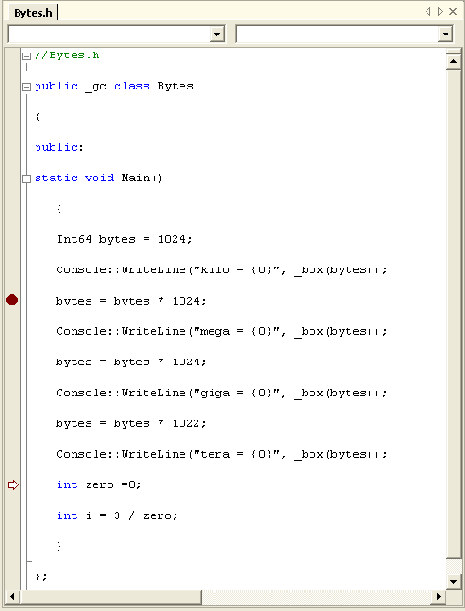Viewport: 465px width, 611px height.
Task: Collapse the static void Main outline region
Action: pos(27,179)
